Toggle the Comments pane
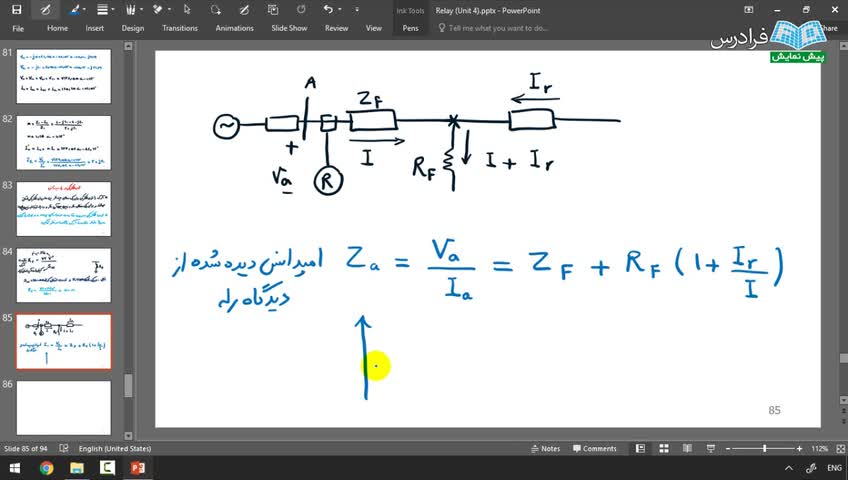This screenshot has height=480, width=848. [x=594, y=449]
